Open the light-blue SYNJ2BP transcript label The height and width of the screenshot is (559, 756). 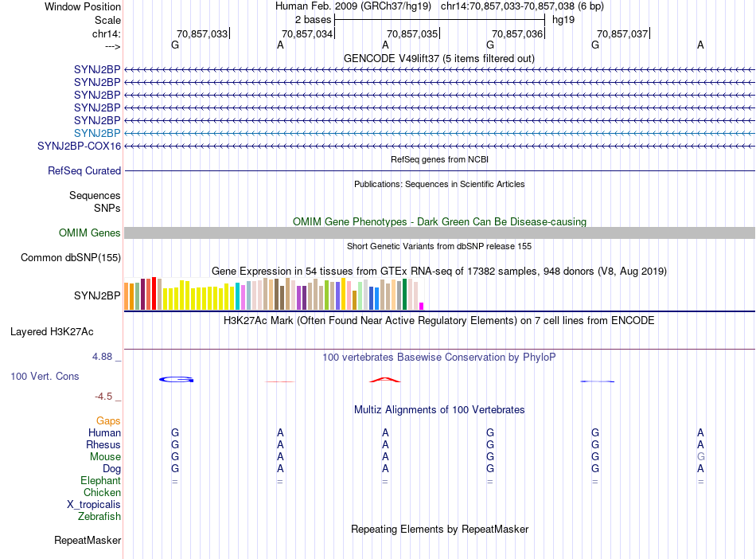click(97, 133)
